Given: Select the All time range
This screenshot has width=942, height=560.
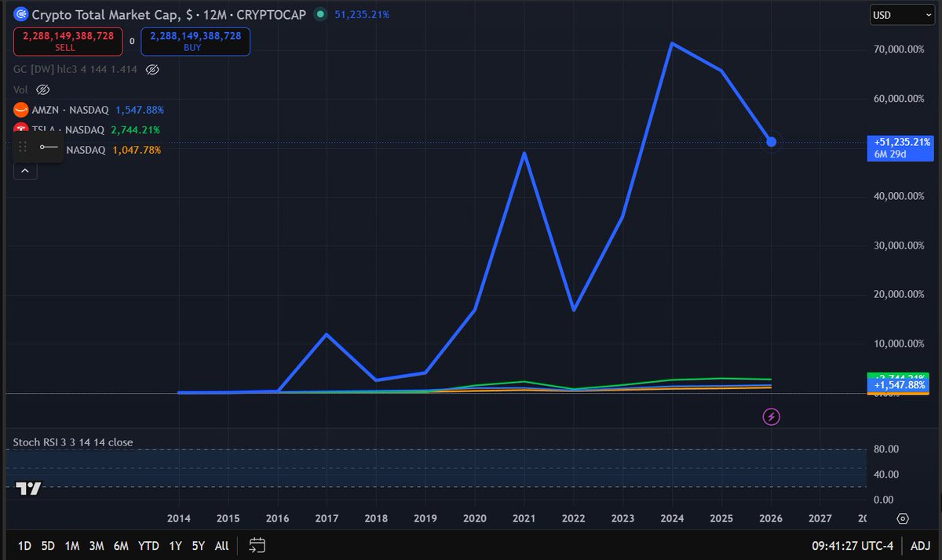Looking at the screenshot, I should pyautogui.click(x=221, y=545).
